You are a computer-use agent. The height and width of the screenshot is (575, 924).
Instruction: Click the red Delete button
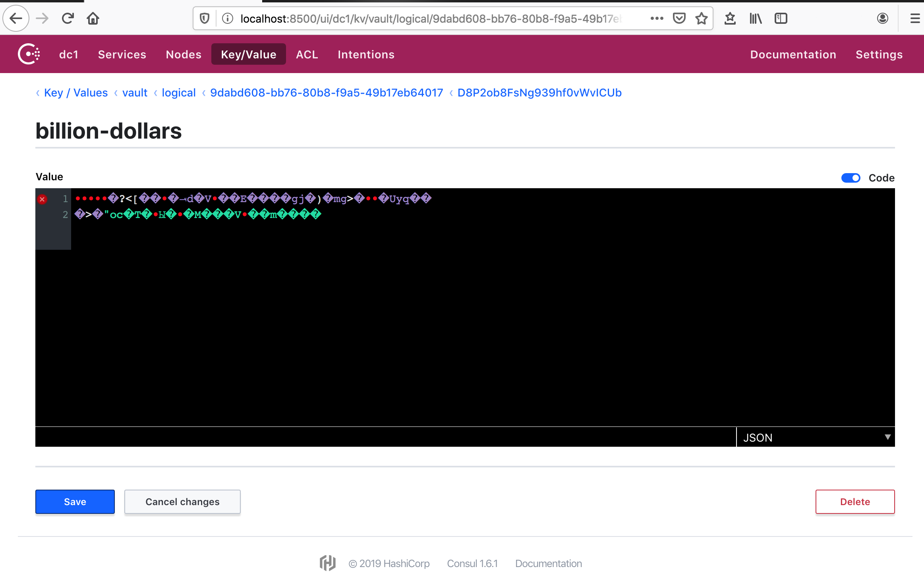tap(855, 502)
